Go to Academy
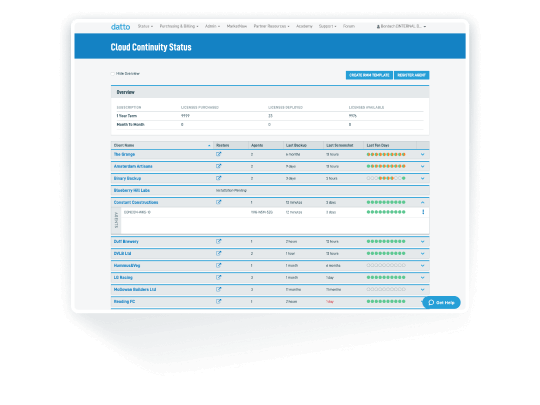 [304, 26]
